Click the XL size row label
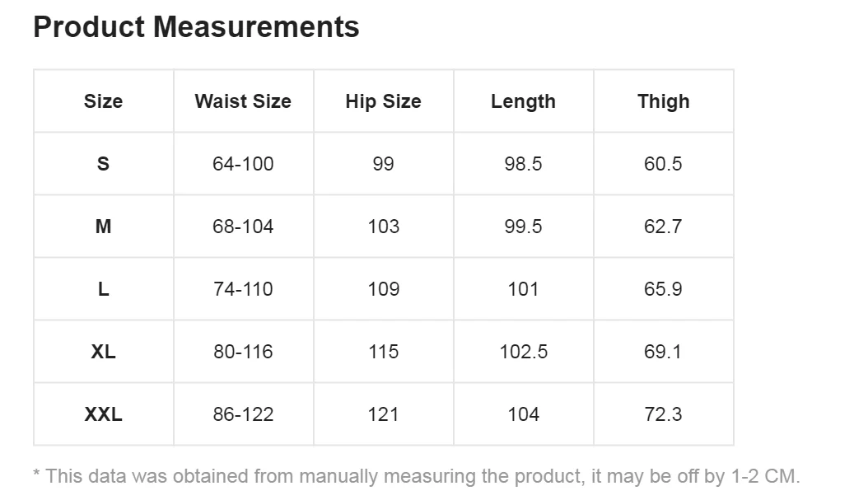The image size is (868, 500). (x=103, y=352)
